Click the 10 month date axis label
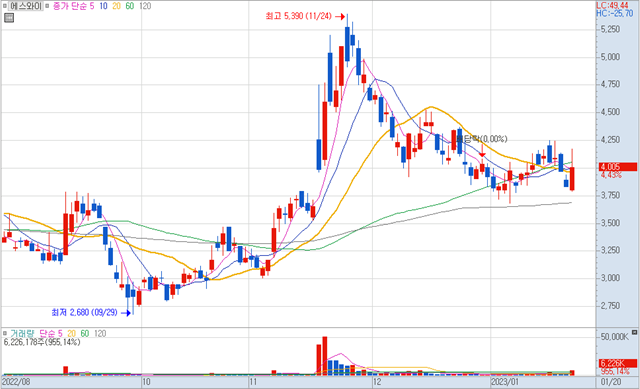This screenshot has height=389, width=640. point(146,382)
